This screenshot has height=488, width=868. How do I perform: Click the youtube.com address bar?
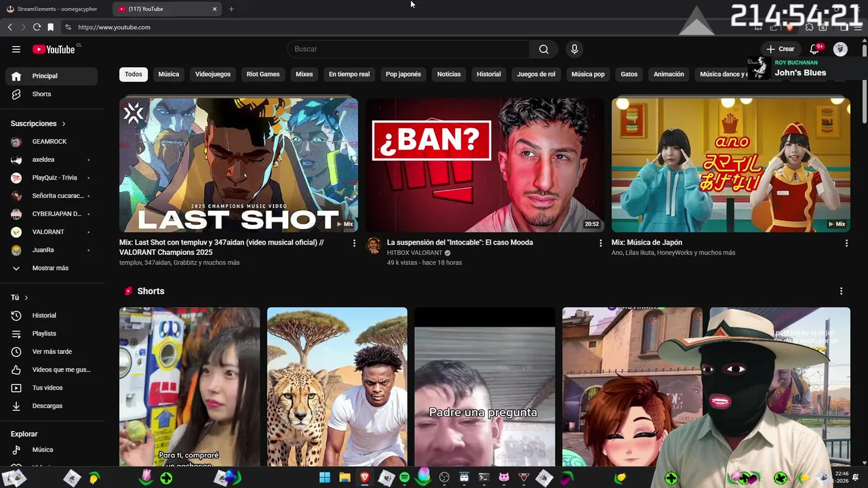(x=114, y=27)
